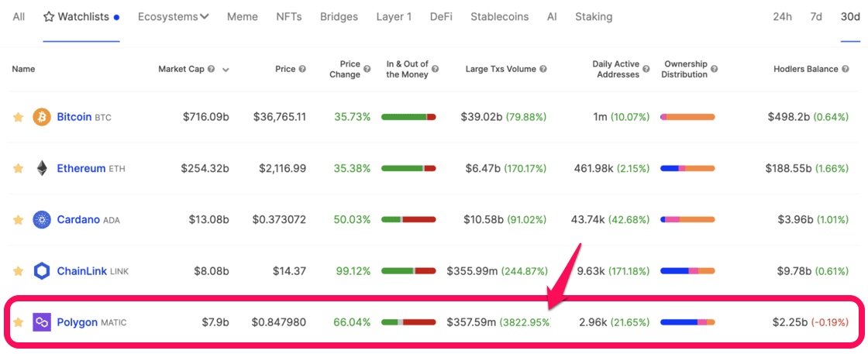Click Bitcoin ownership distribution bar
Viewport: 868px width, 354px height.
[687, 117]
